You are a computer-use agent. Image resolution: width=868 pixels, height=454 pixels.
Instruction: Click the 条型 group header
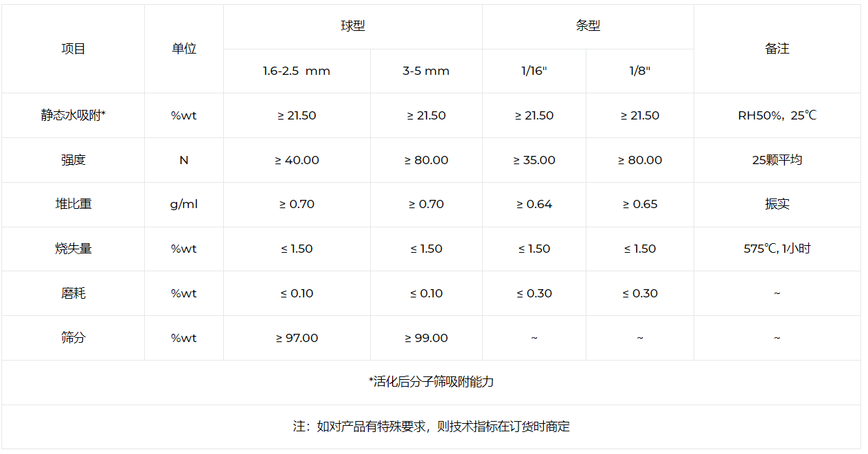pyautogui.click(x=588, y=26)
